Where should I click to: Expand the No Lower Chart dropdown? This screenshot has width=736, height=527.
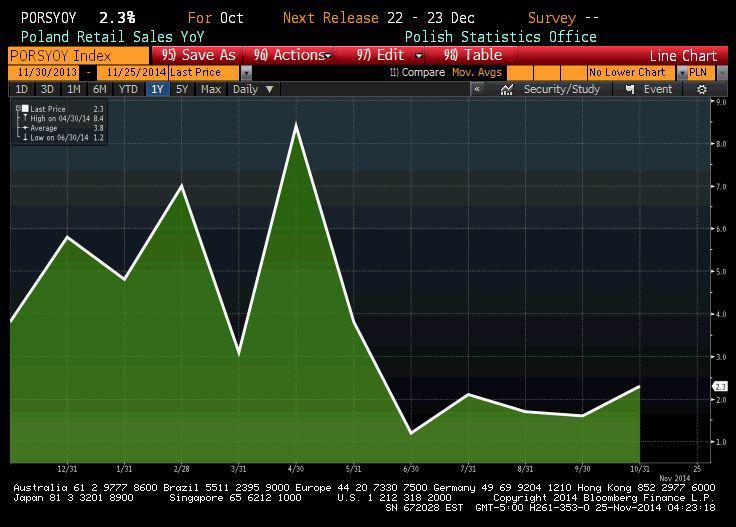point(682,73)
